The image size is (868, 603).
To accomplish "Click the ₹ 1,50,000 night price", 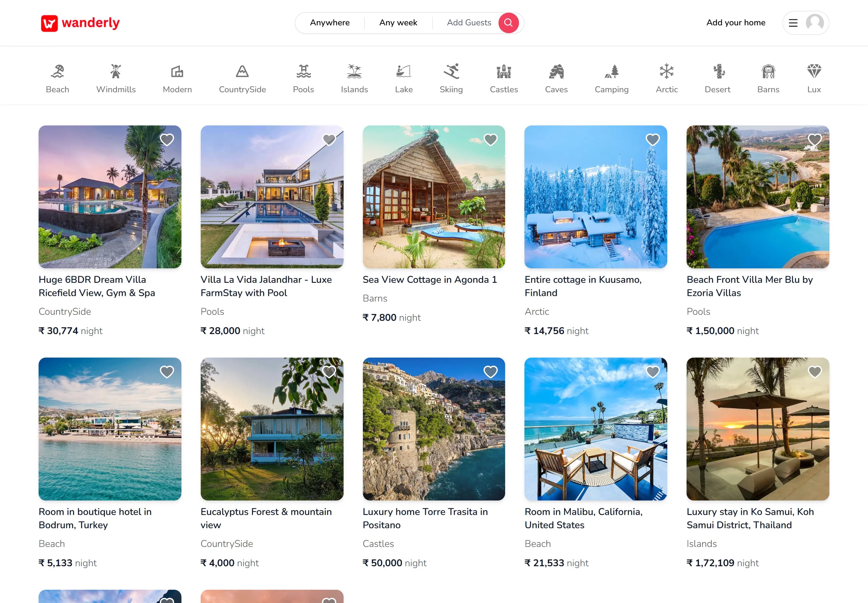I will click(722, 330).
